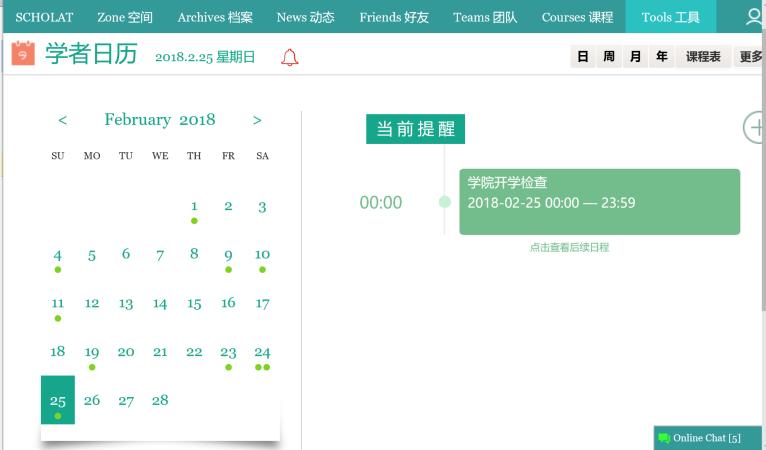Select February 14 in calendar
The height and width of the screenshot is (450, 766).
(160, 304)
